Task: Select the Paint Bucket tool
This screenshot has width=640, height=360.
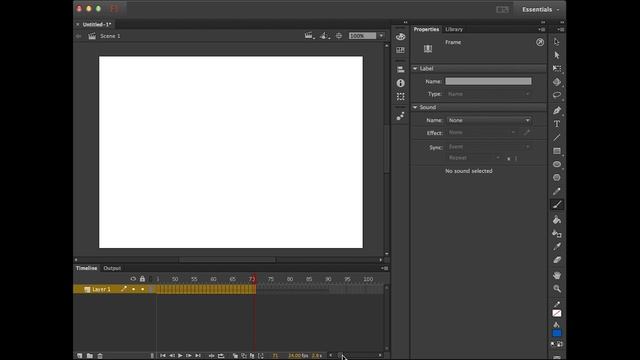Action: [x=557, y=220]
